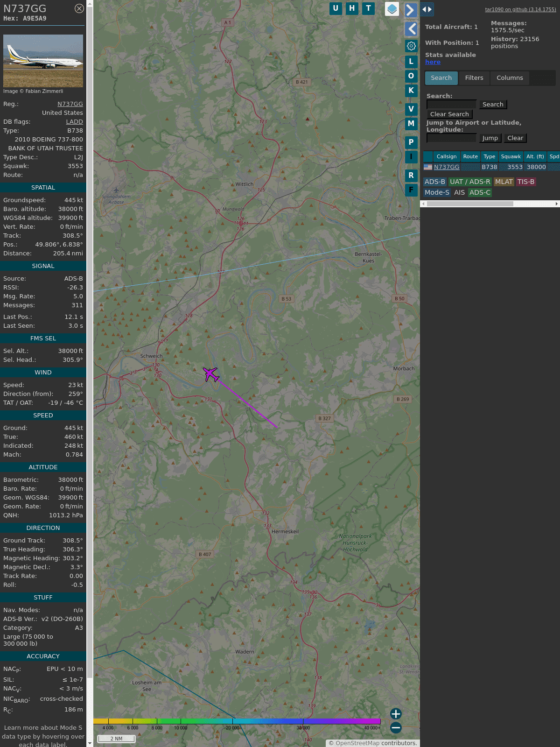
Task: Click the info panel scrollbar down arrow
Action: pyautogui.click(x=90, y=743)
